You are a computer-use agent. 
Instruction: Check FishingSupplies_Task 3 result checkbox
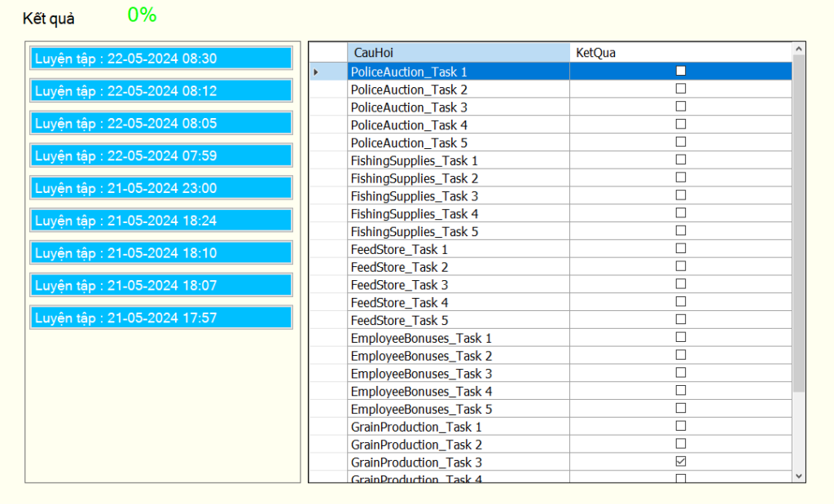[x=681, y=195]
